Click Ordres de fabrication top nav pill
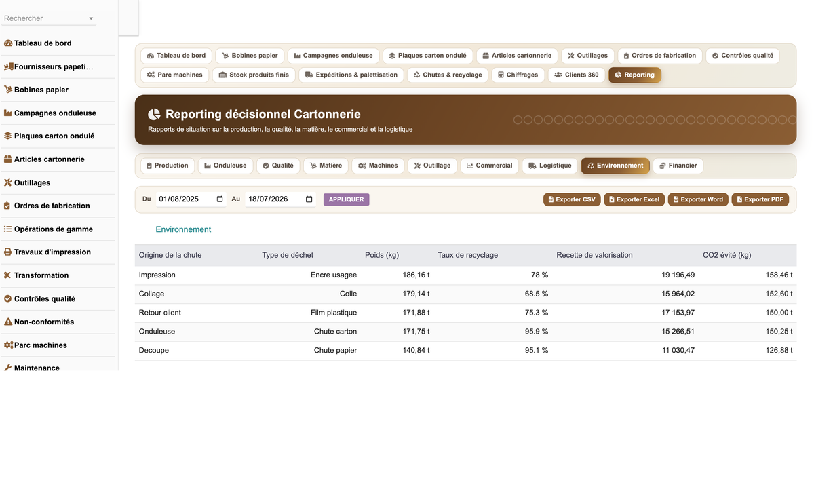814x504 pixels. 660,56
